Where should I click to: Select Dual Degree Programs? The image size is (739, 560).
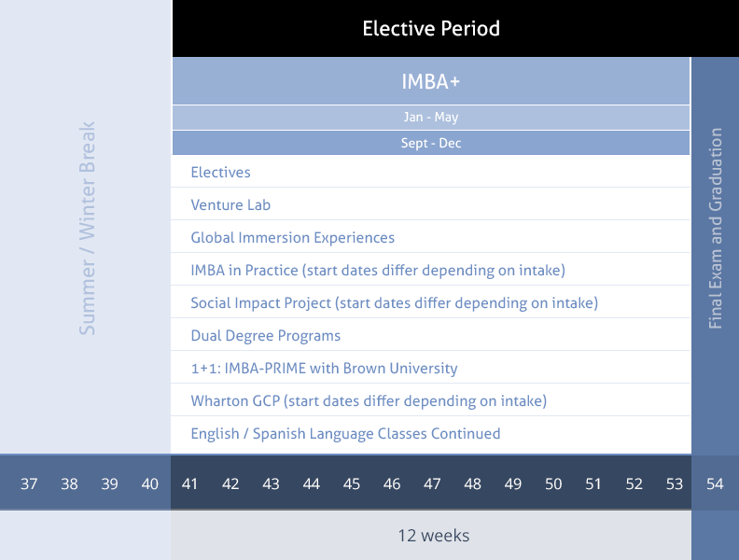(x=265, y=336)
